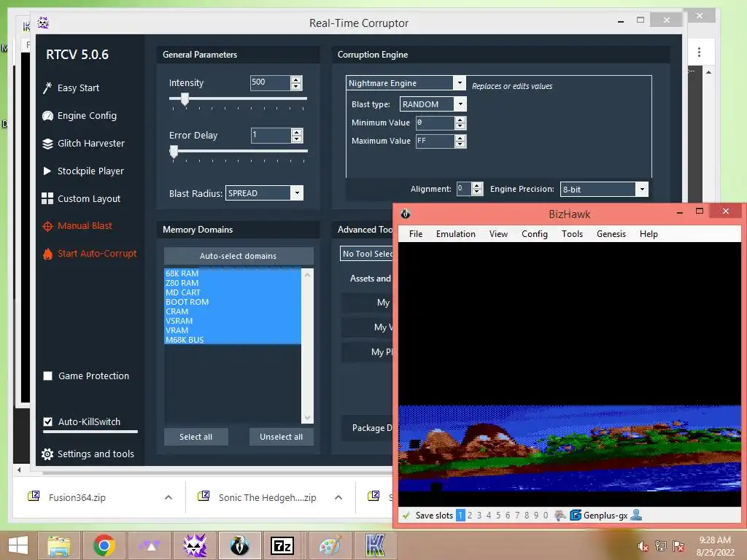Click controller icon in BizHawk status bar

pyautogui.click(x=560, y=516)
